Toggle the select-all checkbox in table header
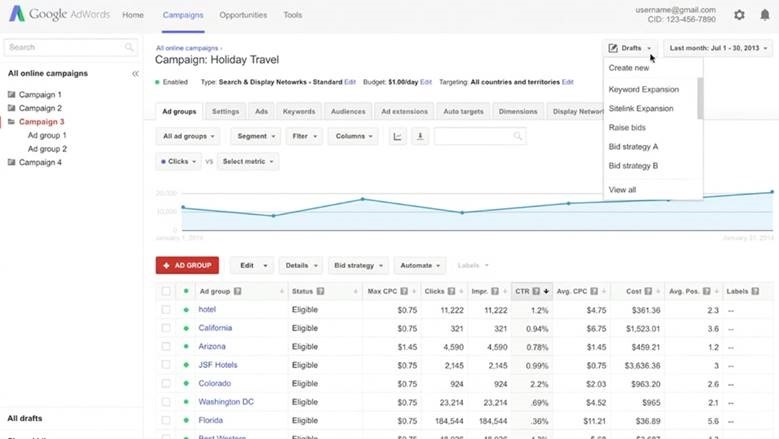Screen dimensions: 779x439 [x=166, y=292]
